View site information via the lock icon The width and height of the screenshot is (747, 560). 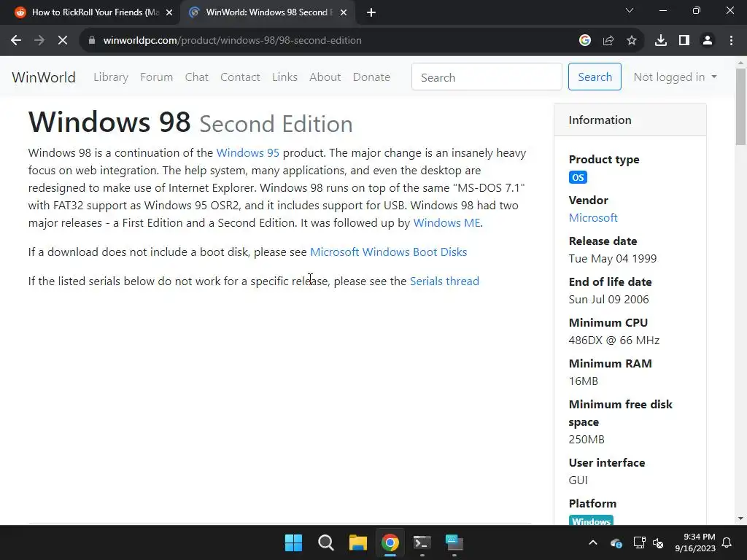[92, 41]
